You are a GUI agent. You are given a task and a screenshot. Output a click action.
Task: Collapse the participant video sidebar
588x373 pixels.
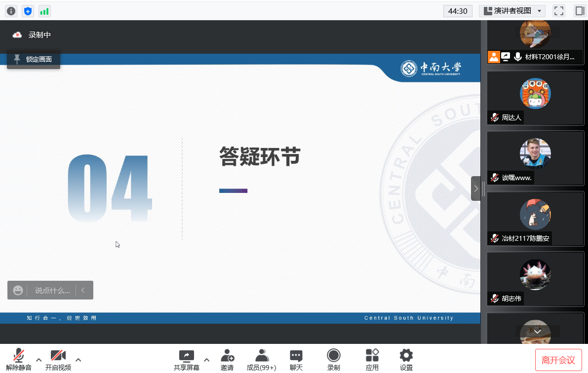click(x=476, y=188)
